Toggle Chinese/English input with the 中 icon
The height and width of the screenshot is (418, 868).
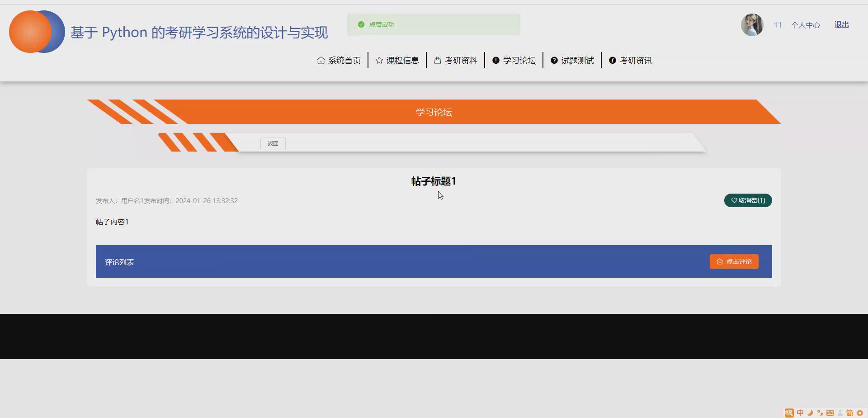(800, 413)
